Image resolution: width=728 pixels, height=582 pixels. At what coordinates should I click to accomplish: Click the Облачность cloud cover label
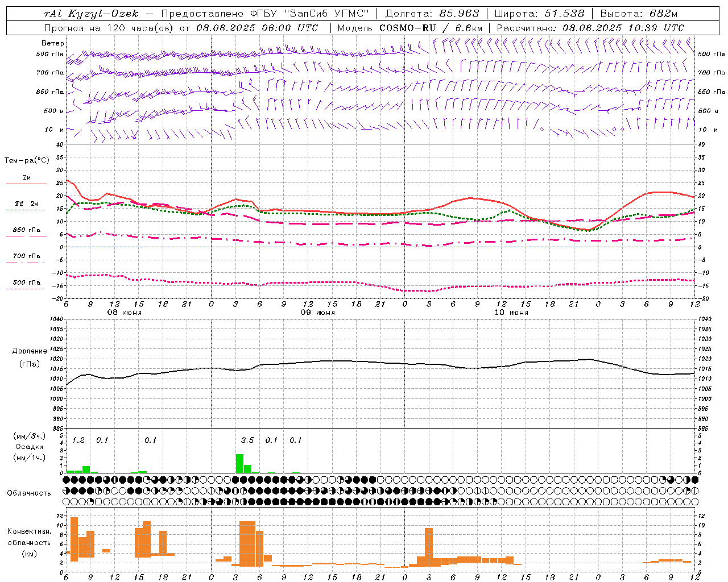pos(29,493)
